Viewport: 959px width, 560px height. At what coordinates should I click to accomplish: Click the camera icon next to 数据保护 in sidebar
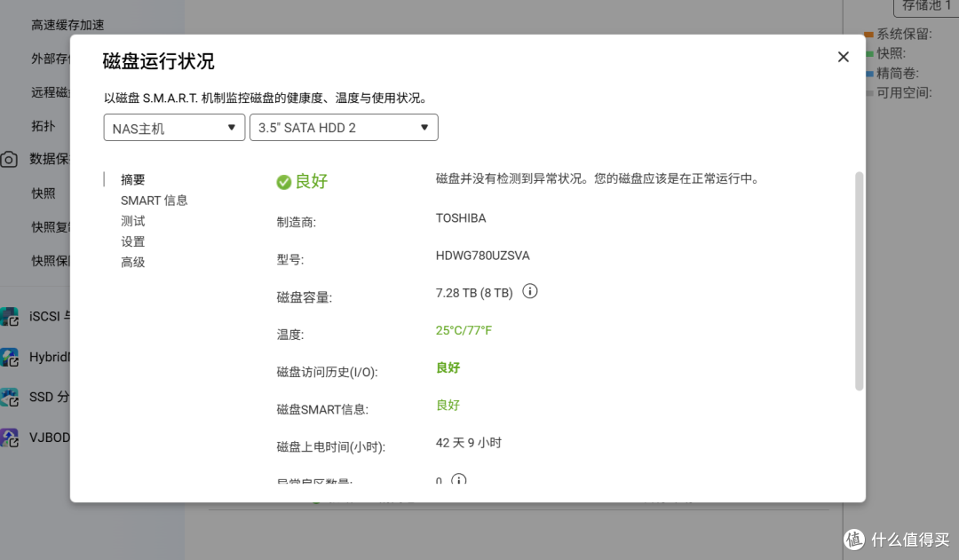coord(9,160)
